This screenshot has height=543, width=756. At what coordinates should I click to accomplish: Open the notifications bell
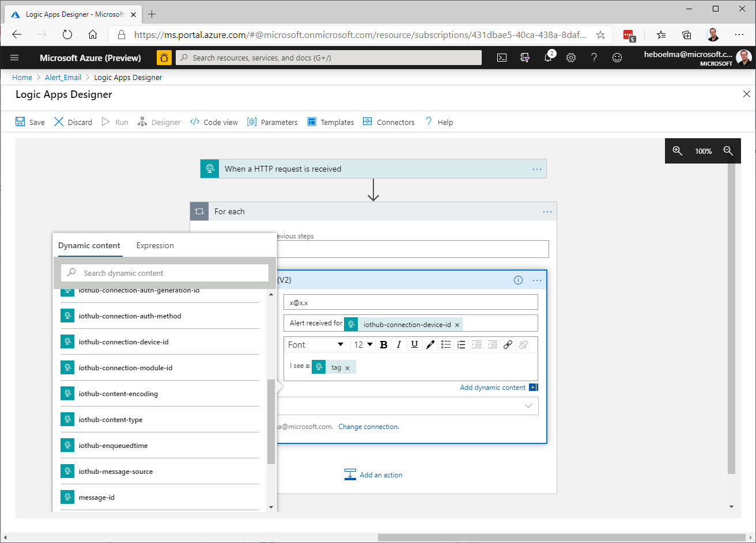pos(549,57)
